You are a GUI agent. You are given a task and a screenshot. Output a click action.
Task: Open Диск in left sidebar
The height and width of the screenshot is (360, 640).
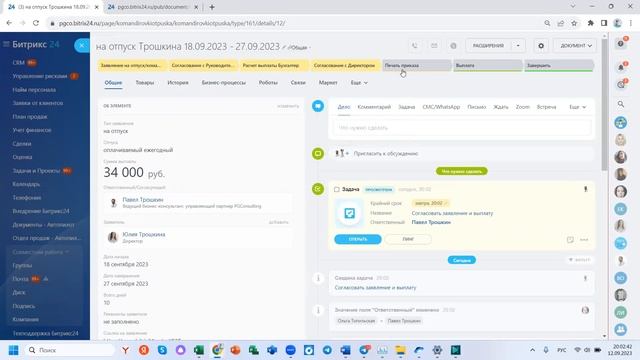pyautogui.click(x=19, y=292)
